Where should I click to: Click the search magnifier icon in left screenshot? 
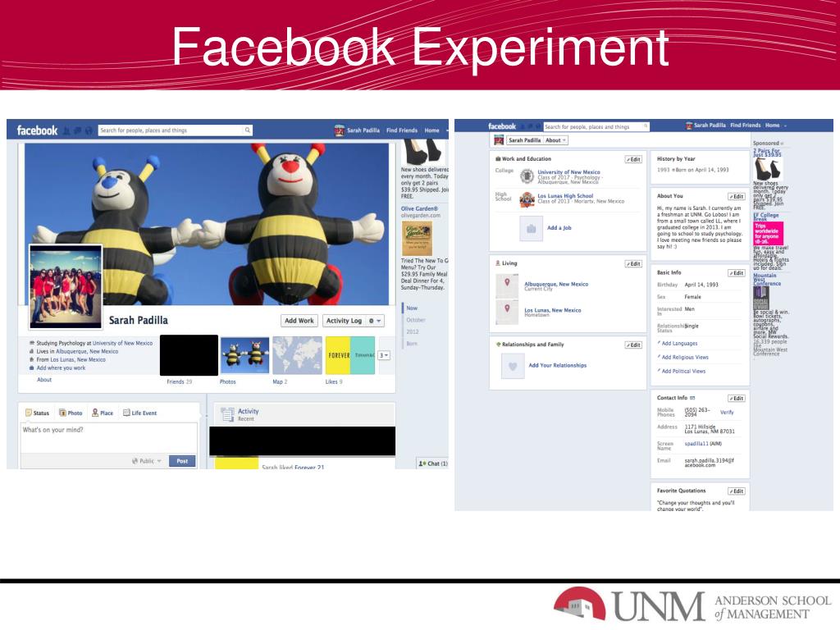click(247, 130)
